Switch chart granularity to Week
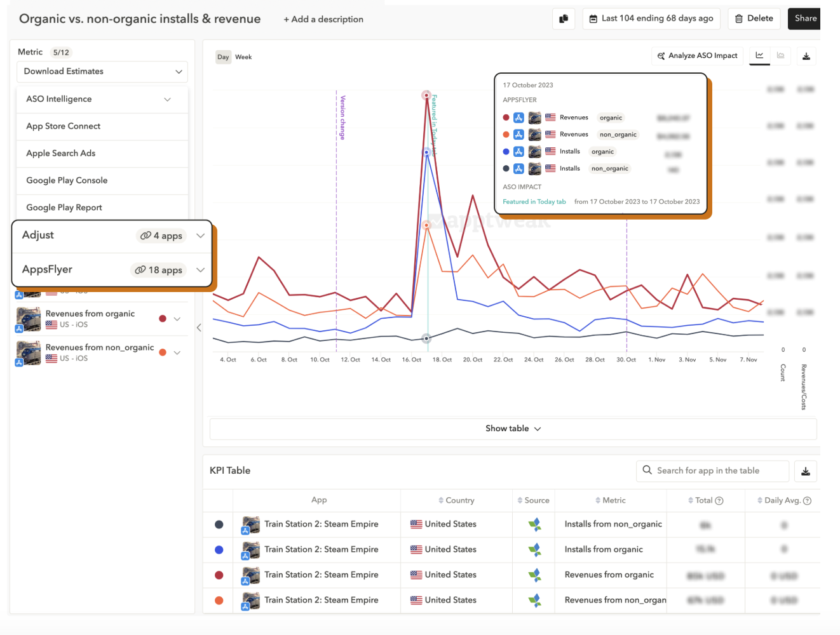Image resolution: width=840 pixels, height=635 pixels. (x=243, y=57)
